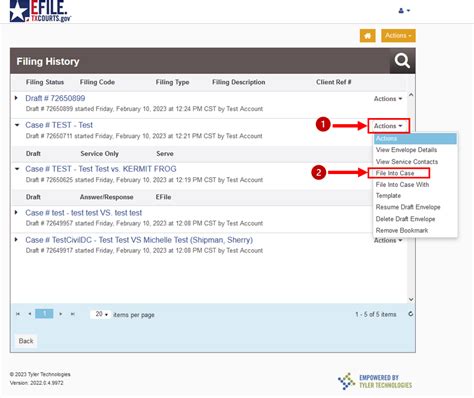This screenshot has height=398, width=474.
Task: Open the Case # TestCivilDC link
Action: (139, 240)
